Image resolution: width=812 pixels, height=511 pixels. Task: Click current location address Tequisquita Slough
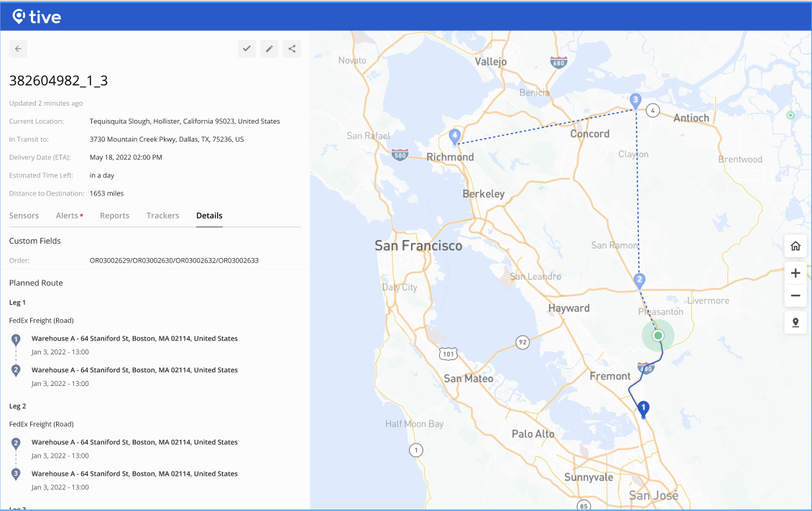(x=185, y=121)
